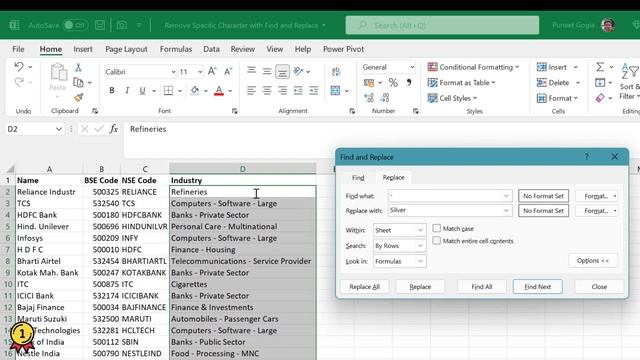Click the Search box in title bar
This screenshot has height=360, width=640.
(x=442, y=25)
